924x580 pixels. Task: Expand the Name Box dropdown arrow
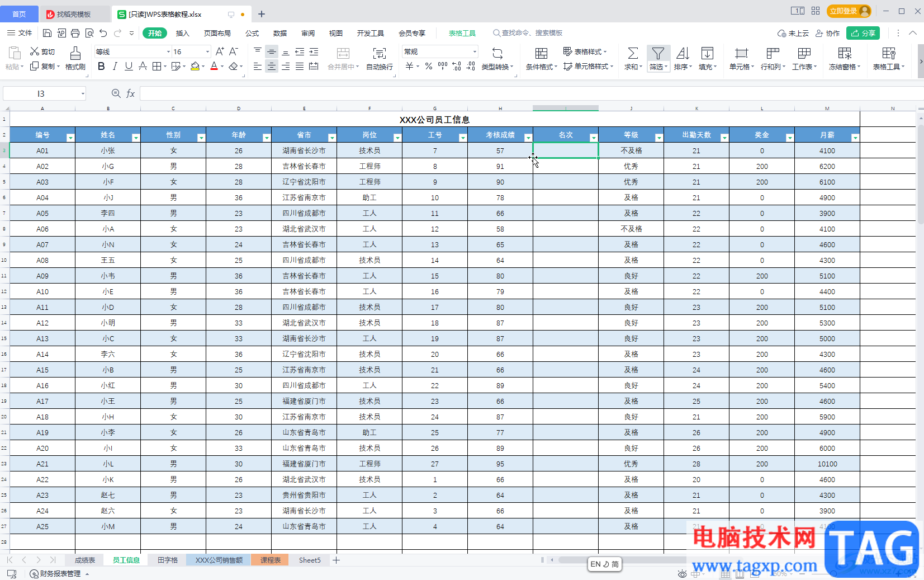[83, 93]
